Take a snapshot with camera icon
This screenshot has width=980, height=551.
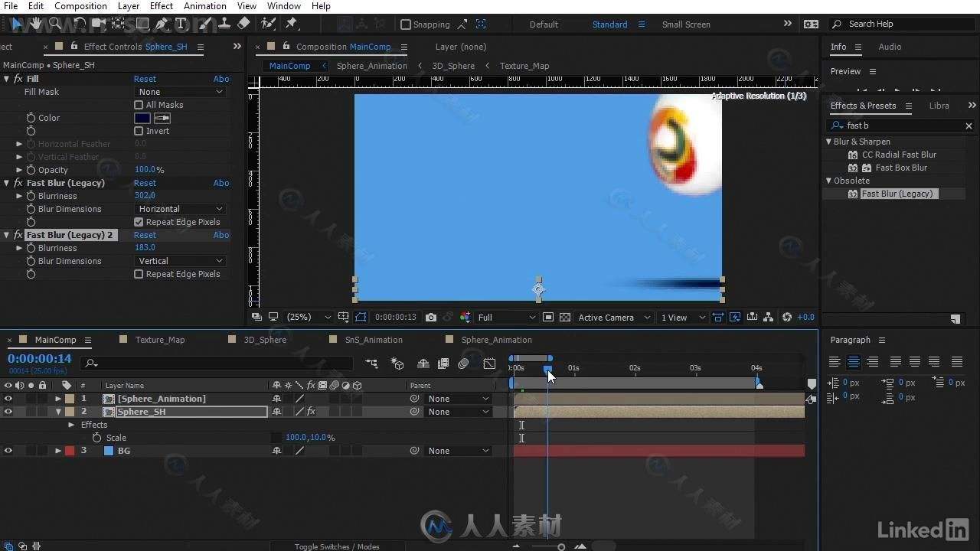[x=431, y=317]
